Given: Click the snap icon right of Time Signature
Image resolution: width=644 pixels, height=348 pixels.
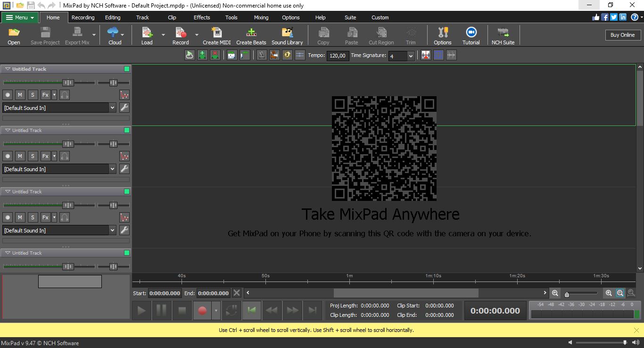Looking at the screenshot, I should click(426, 55).
